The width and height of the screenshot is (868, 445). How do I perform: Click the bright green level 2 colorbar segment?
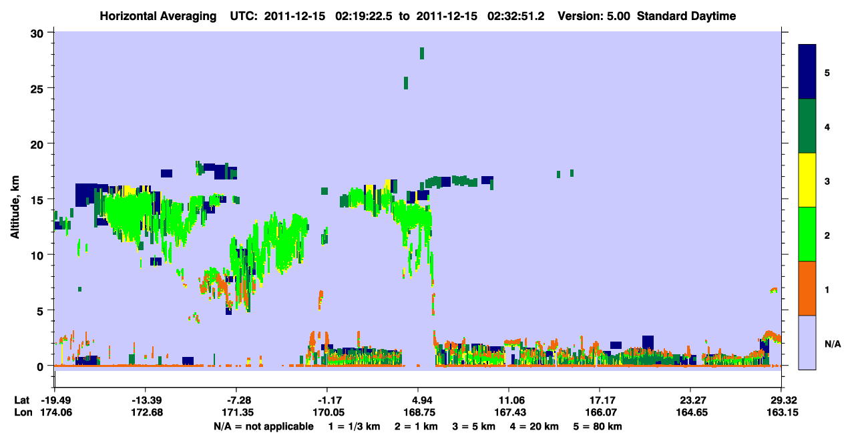807,234
